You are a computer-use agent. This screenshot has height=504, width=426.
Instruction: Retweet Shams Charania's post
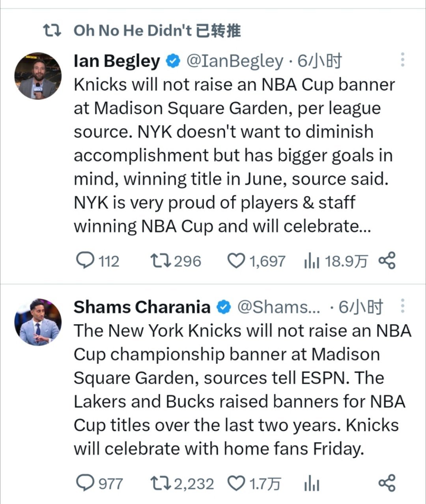(x=160, y=483)
